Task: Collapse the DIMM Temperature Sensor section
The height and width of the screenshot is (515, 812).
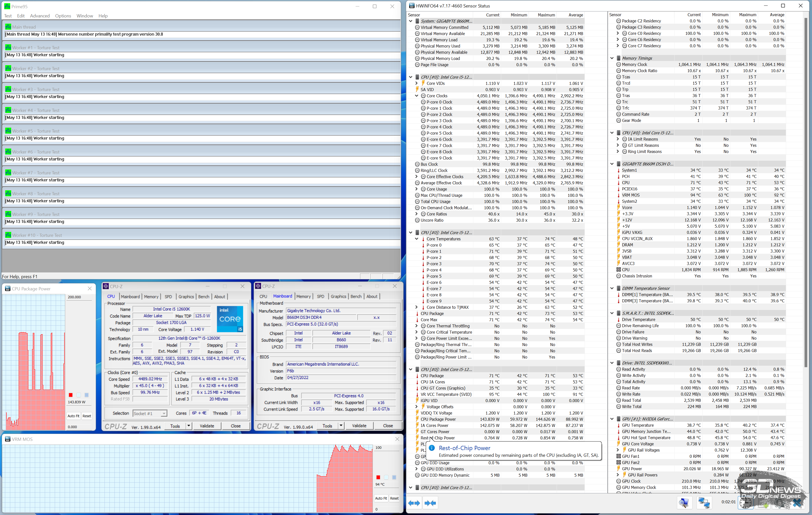Action: [x=612, y=288]
